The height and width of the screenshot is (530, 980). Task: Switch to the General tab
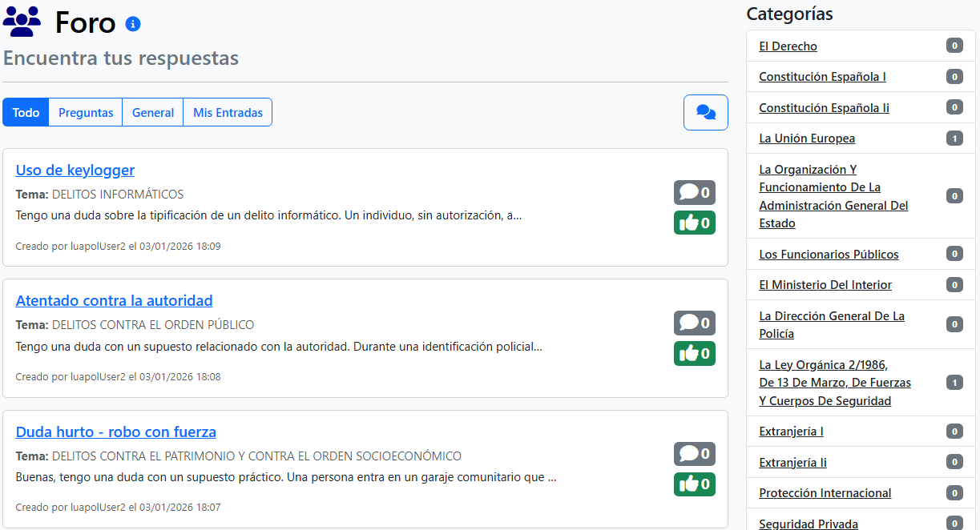tap(152, 112)
